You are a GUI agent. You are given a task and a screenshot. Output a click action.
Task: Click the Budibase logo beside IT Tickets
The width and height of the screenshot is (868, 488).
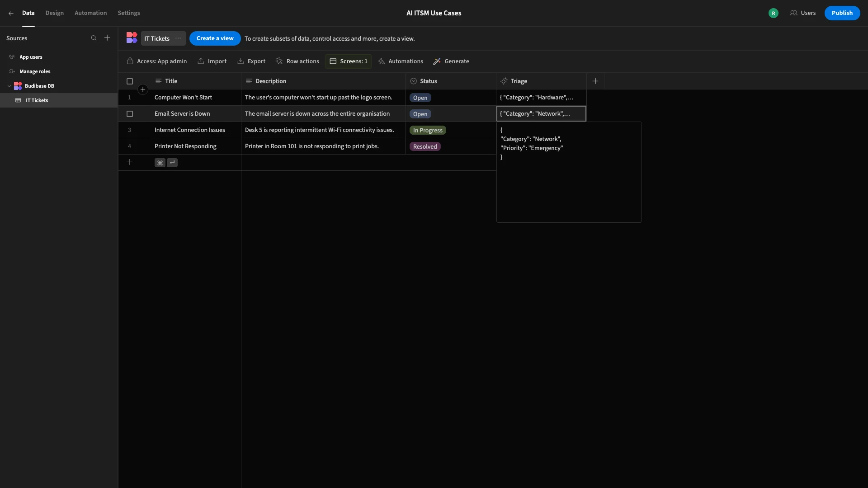click(x=132, y=38)
